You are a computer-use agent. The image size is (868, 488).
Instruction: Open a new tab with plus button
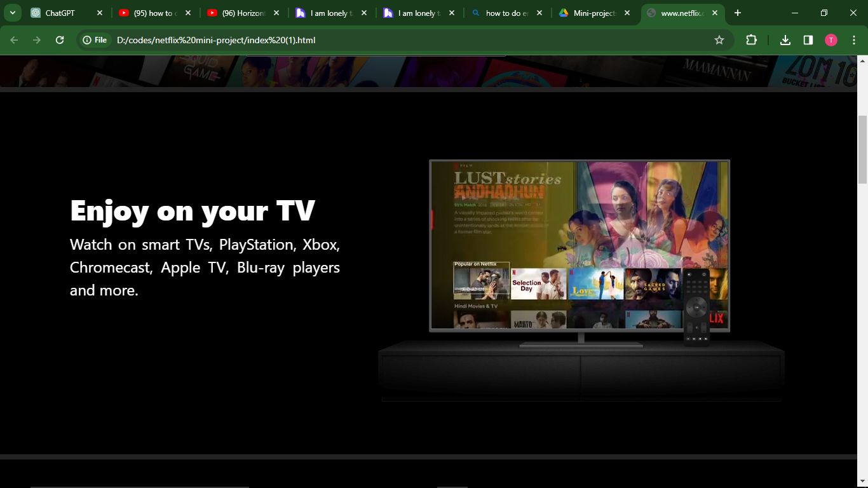pos(738,13)
